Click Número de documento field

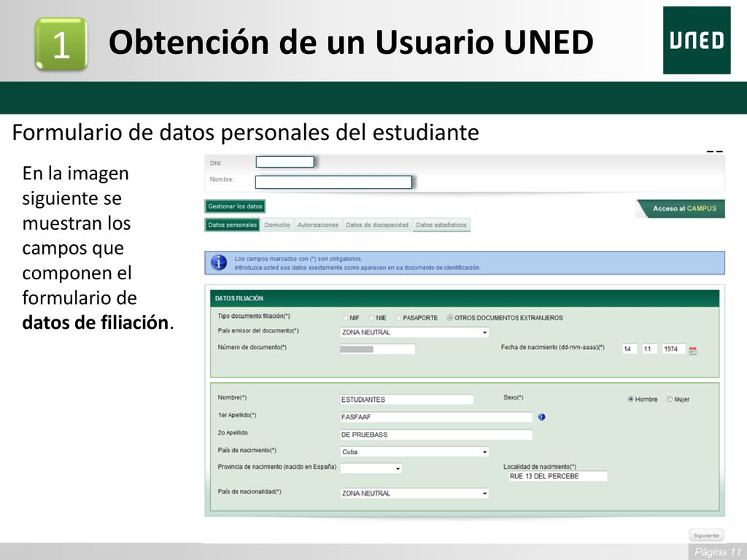(x=378, y=349)
